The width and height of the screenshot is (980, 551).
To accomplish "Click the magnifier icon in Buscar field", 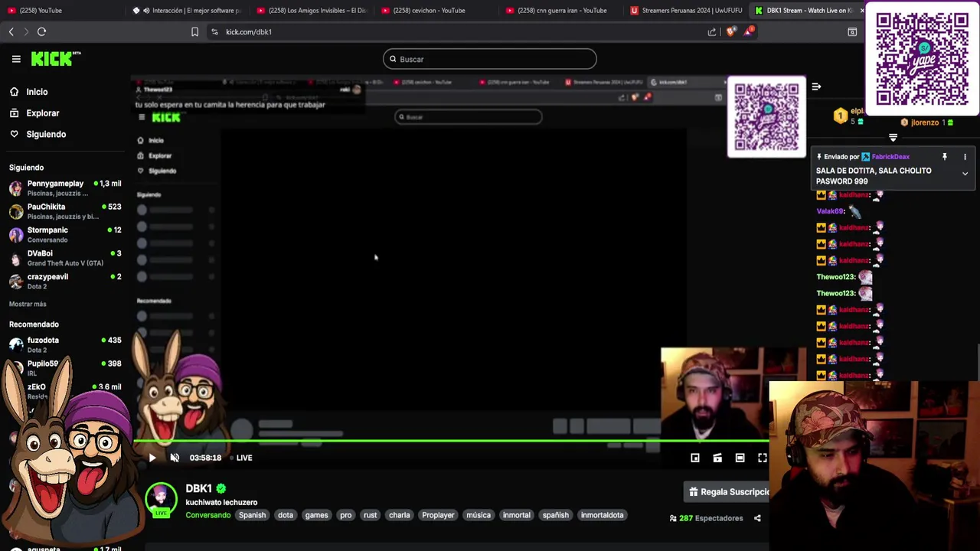I will (x=393, y=59).
